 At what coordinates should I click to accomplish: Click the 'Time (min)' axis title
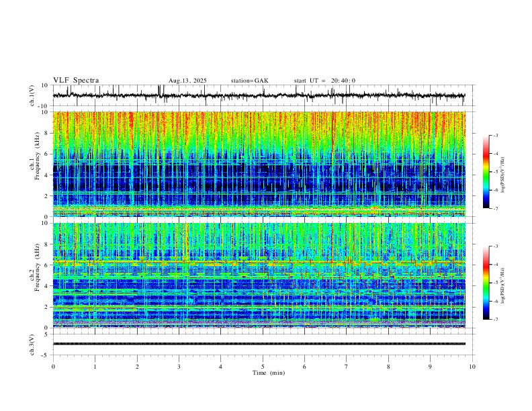[269, 373]
